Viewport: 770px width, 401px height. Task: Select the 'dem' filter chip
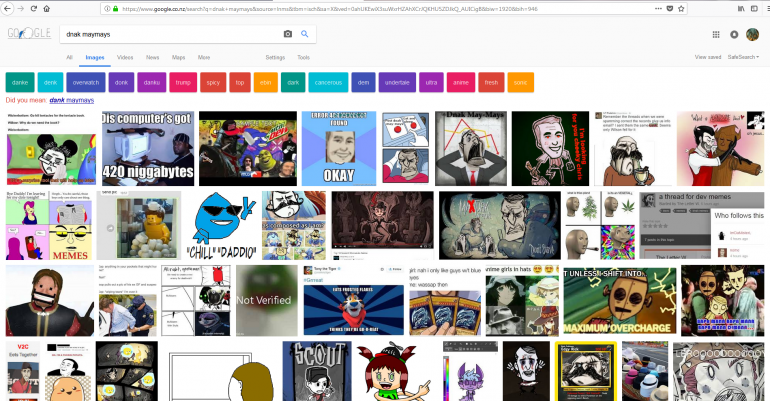363,82
